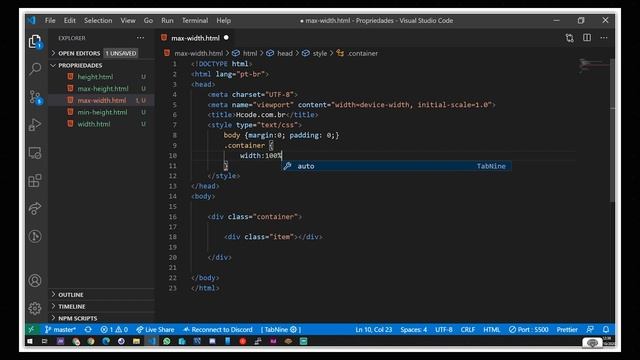
Task: Click the unsaved dot on max-width.html tab
Action: (226, 38)
